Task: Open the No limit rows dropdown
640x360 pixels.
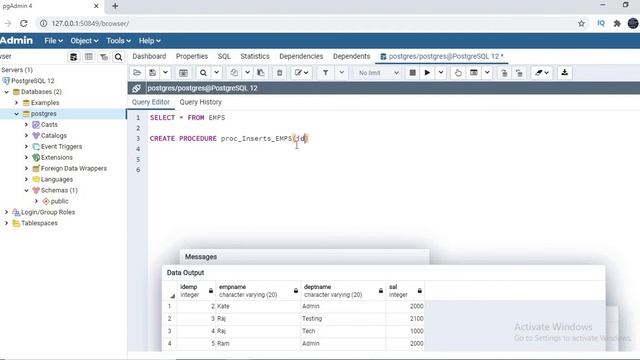Action: 378,73
